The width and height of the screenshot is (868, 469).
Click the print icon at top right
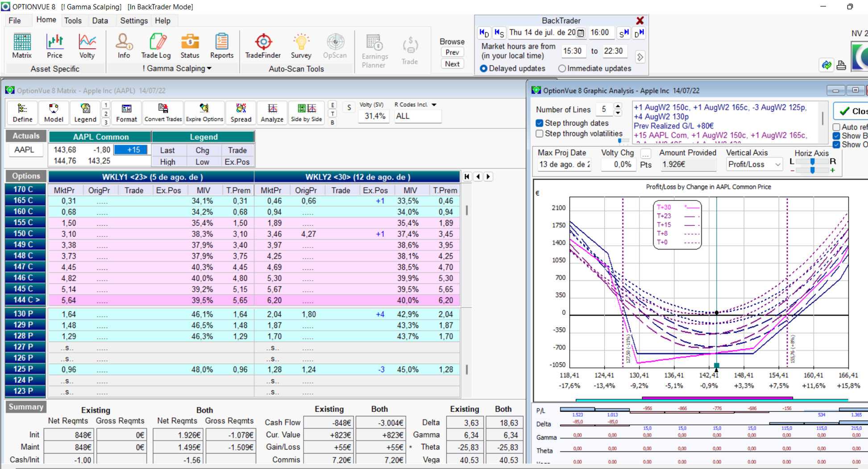coord(841,65)
